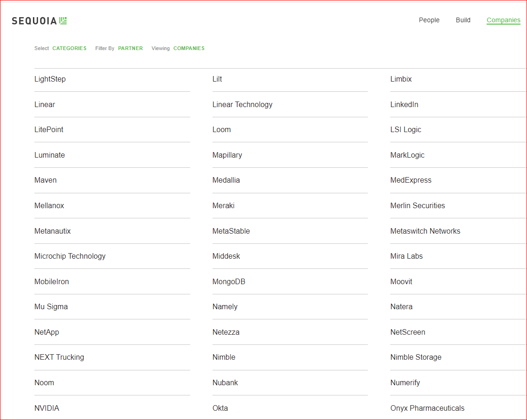Select MedExpress
527x420 pixels.
pos(411,180)
